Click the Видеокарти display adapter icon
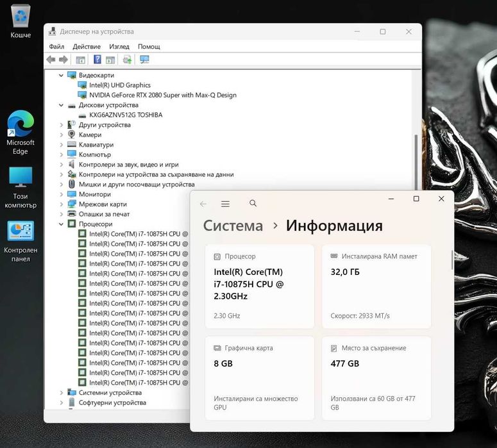497x448 pixels. (x=72, y=75)
